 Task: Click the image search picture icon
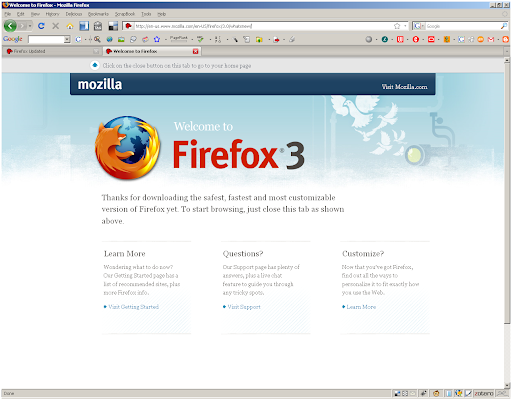tap(121, 39)
